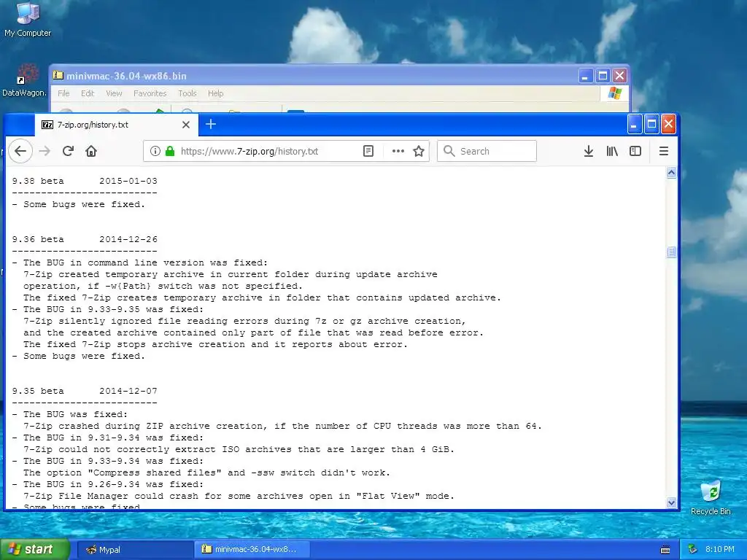
Task: Open the hamburger application menu
Action: 664,152
